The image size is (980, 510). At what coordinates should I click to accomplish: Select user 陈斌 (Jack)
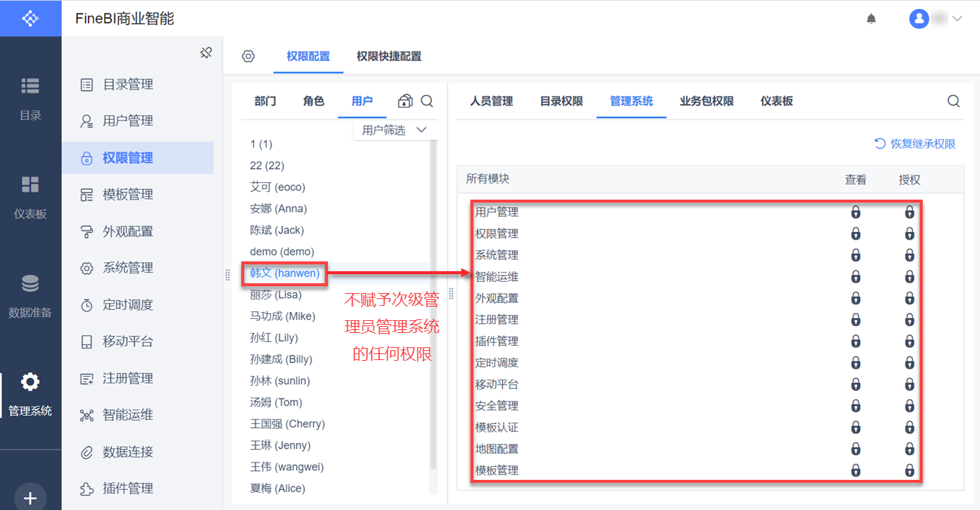point(277,230)
